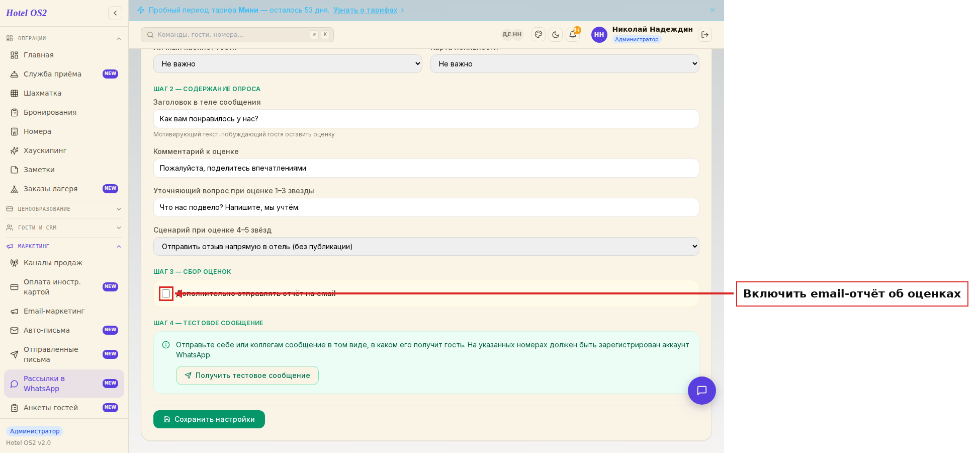Click the info icon in test message box
980x453 pixels.
(x=166, y=345)
